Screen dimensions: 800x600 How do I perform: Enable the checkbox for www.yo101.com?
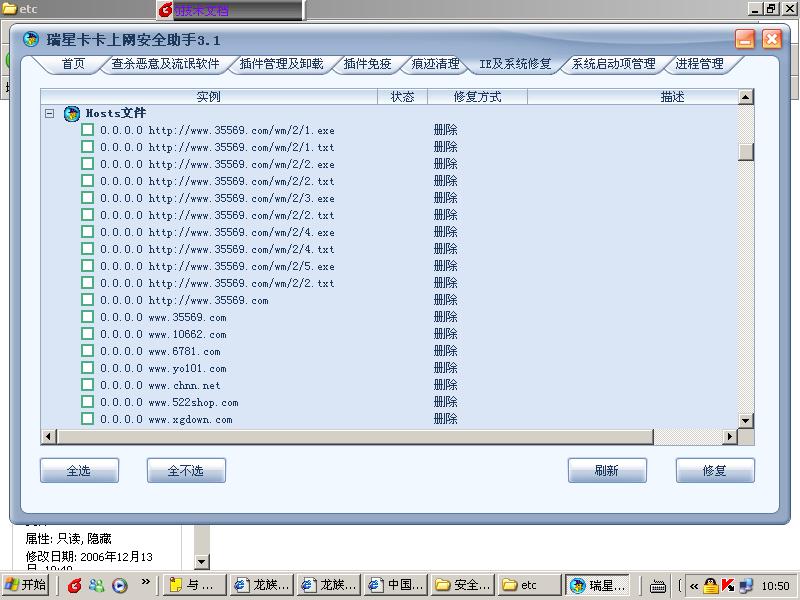coord(87,368)
